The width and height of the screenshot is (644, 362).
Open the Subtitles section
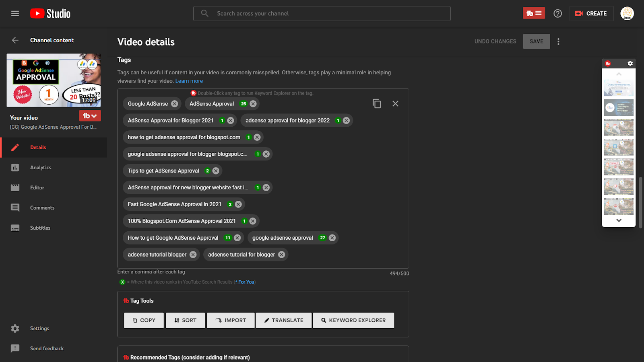(54, 228)
